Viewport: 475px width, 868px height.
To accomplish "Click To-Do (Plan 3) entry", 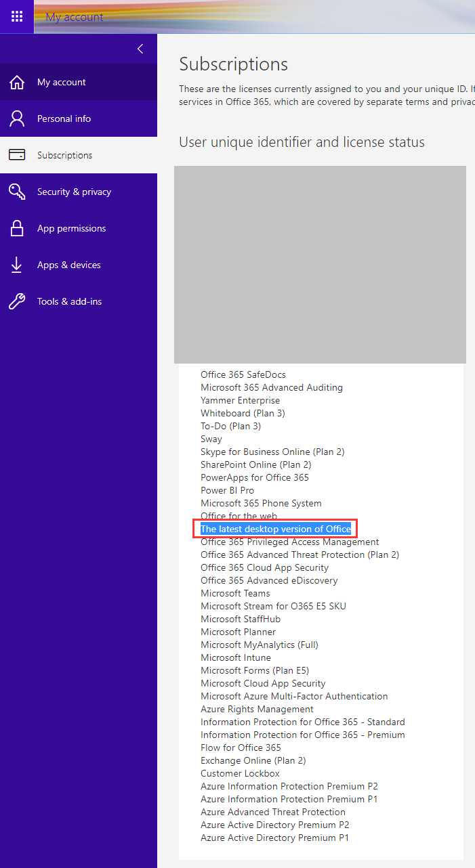I will (230, 426).
